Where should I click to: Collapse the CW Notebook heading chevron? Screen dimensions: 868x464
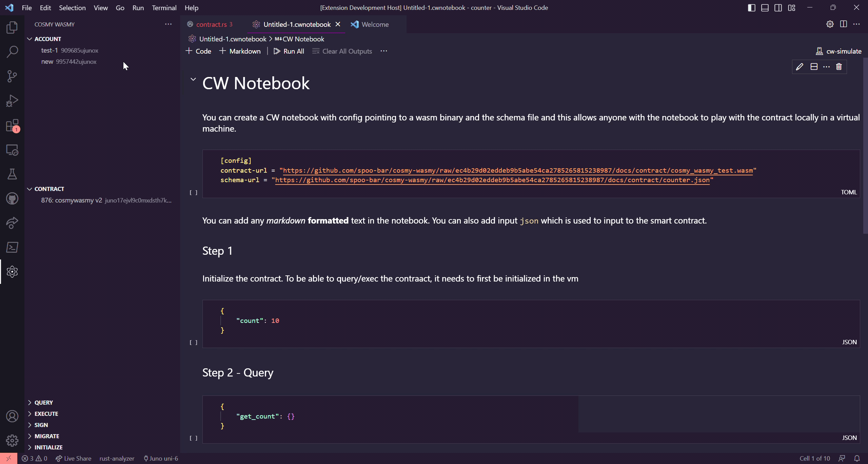193,79
